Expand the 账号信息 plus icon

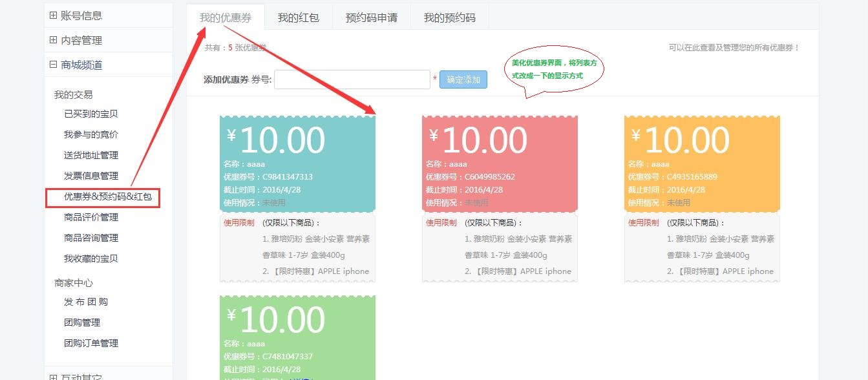pos(53,16)
